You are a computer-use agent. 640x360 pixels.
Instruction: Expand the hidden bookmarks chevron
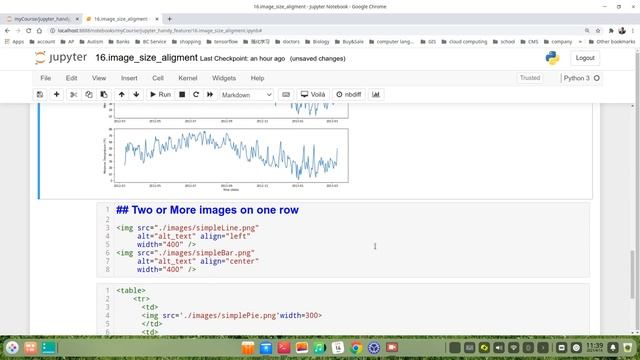click(580, 42)
